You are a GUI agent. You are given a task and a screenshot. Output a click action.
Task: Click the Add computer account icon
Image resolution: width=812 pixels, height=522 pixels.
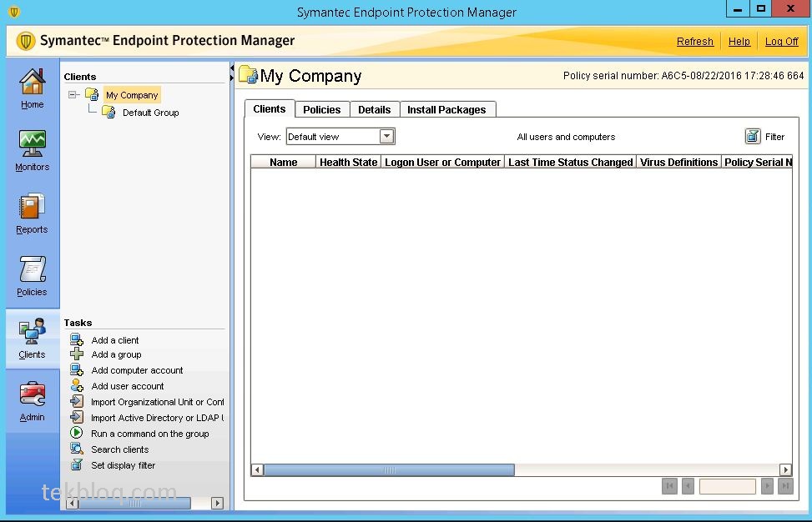[x=77, y=370]
